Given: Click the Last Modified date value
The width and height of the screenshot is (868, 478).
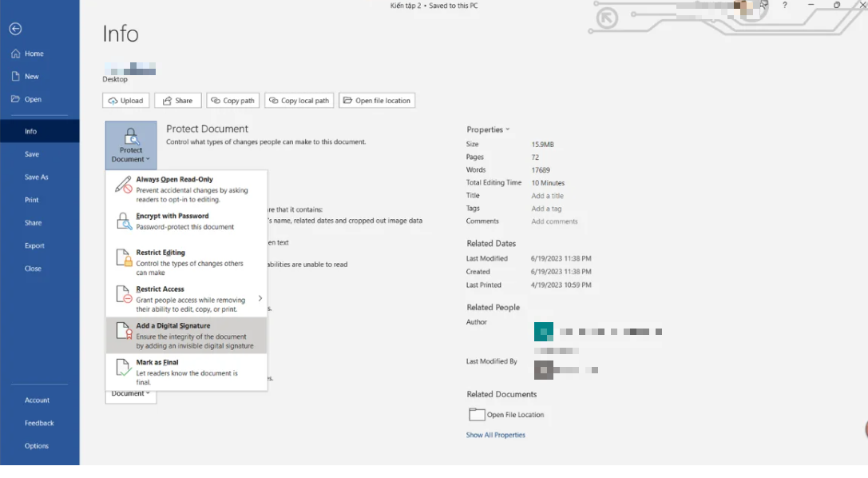Looking at the screenshot, I should [x=561, y=258].
